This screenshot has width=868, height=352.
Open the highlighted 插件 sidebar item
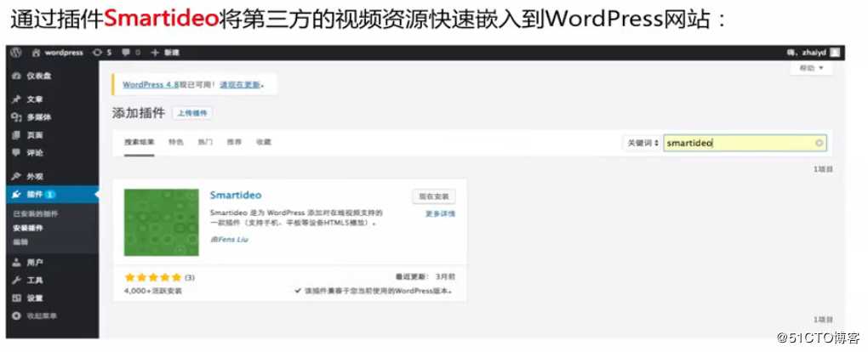point(53,194)
